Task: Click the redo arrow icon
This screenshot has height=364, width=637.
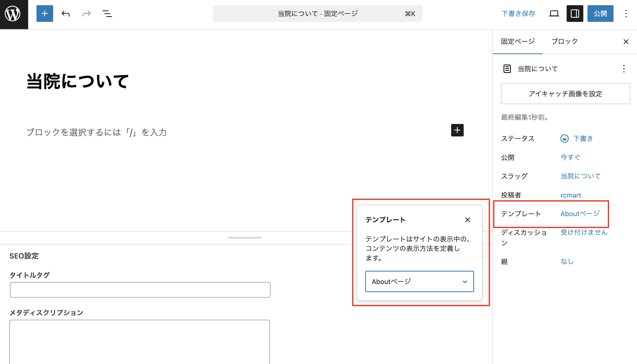Action: (87, 14)
